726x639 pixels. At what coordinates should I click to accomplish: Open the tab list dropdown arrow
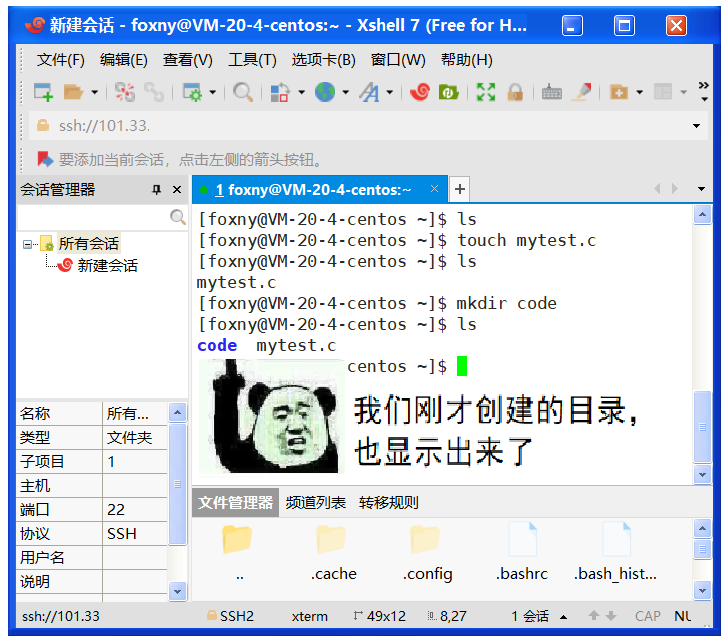tap(701, 189)
